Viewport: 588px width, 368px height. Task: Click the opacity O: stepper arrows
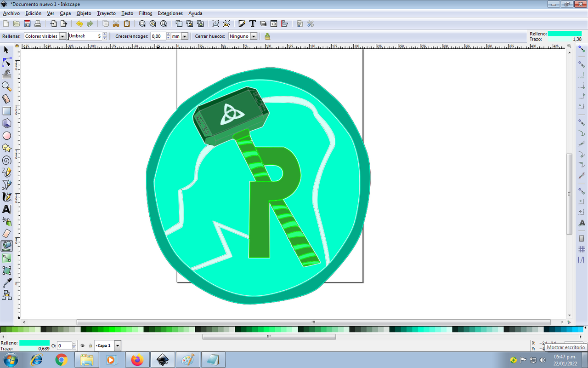(74, 345)
